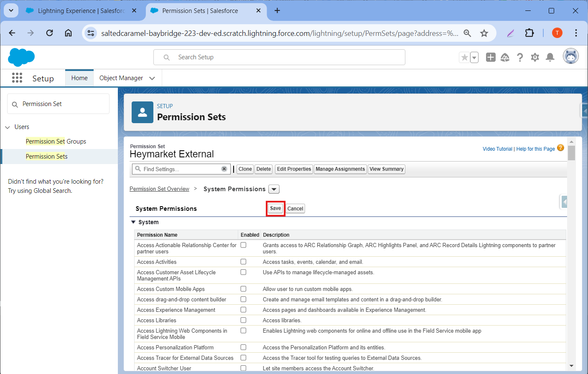Cancel the system permission edits

point(295,209)
